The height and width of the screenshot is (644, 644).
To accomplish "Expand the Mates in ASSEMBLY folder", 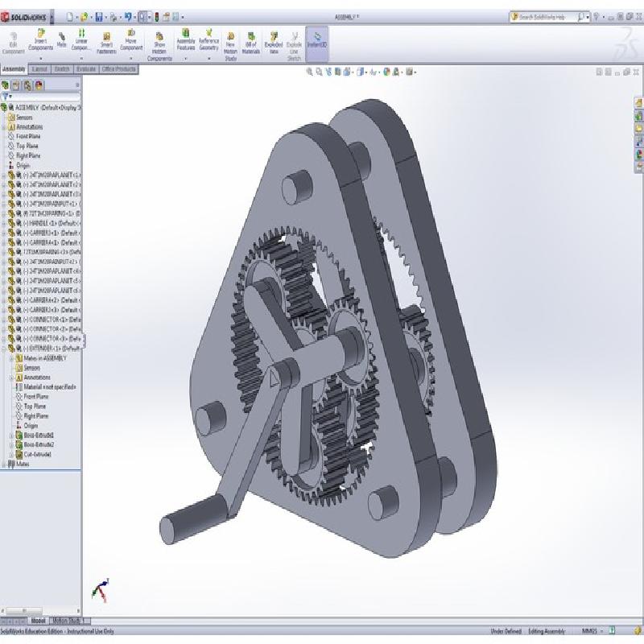I will 10,358.
